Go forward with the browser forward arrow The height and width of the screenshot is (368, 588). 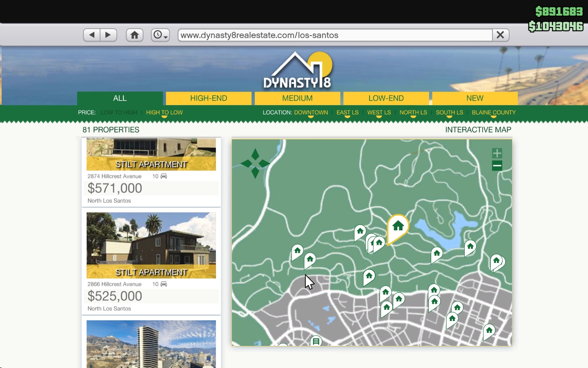(x=108, y=35)
